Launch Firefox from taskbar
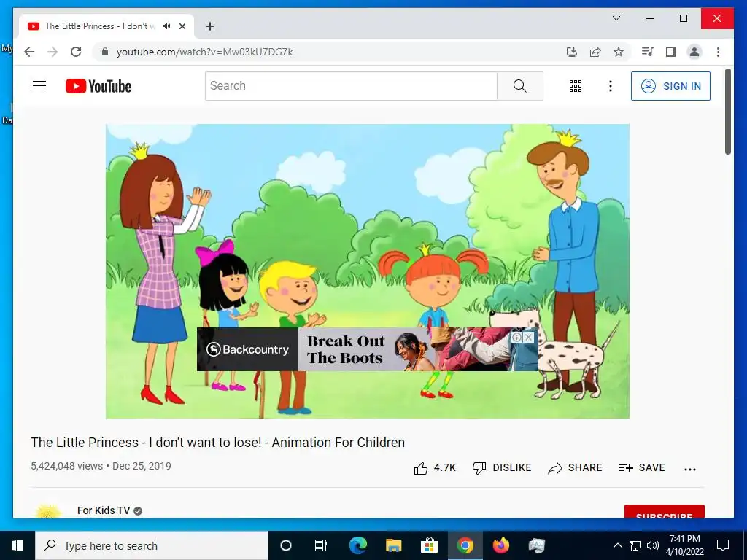The width and height of the screenshot is (747, 560). 500,545
